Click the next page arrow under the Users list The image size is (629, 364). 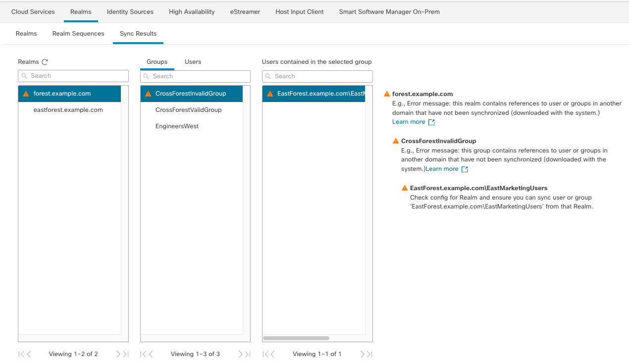coord(362,354)
